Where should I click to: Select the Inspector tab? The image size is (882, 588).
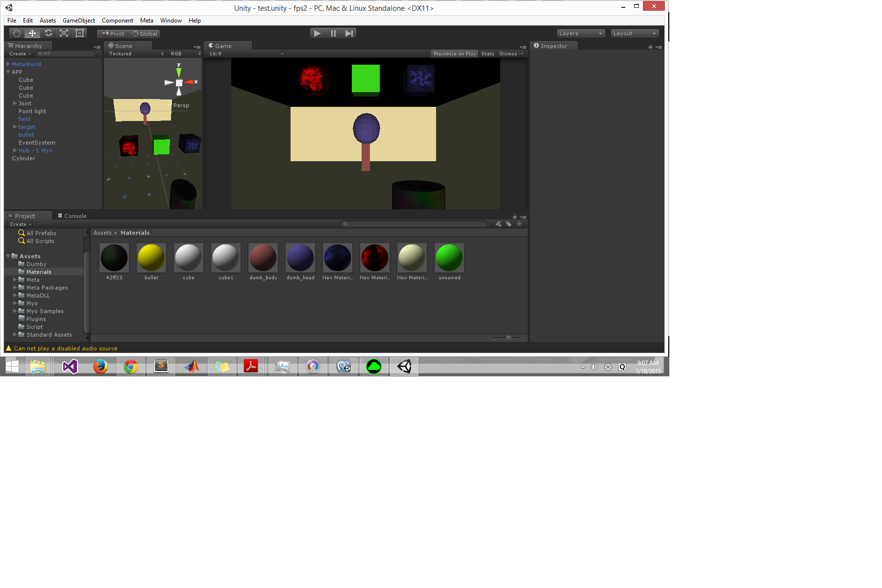click(x=554, y=46)
